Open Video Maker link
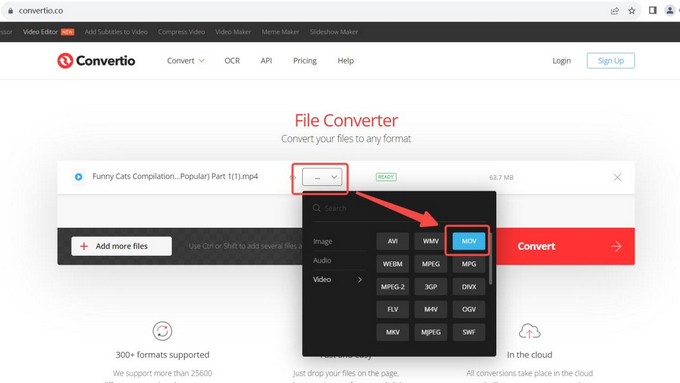The width and height of the screenshot is (680, 383). tap(233, 32)
